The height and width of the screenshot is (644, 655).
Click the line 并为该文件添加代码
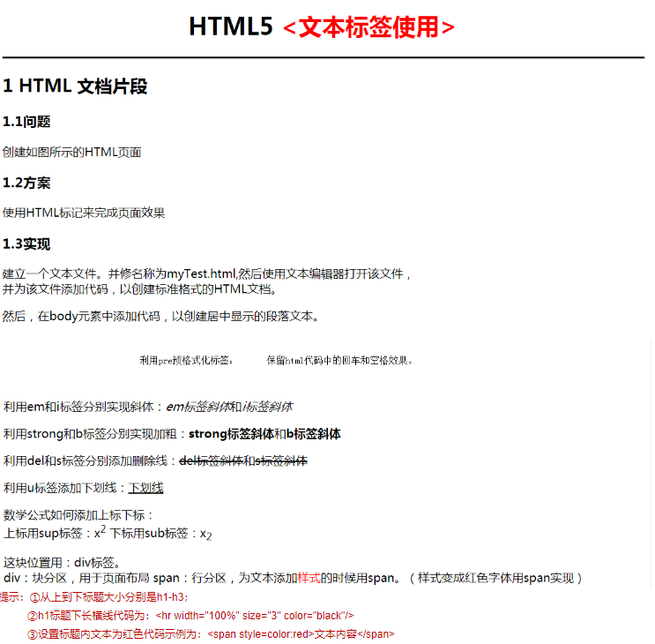click(139, 289)
